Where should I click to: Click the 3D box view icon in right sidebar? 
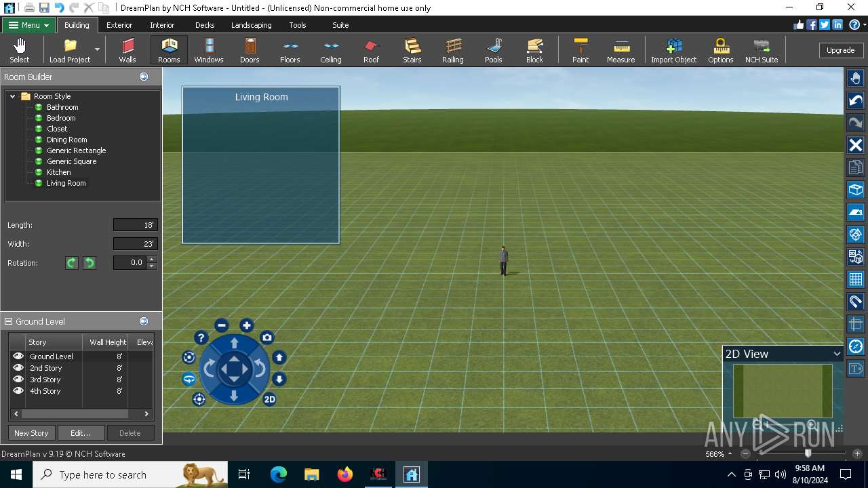click(856, 190)
